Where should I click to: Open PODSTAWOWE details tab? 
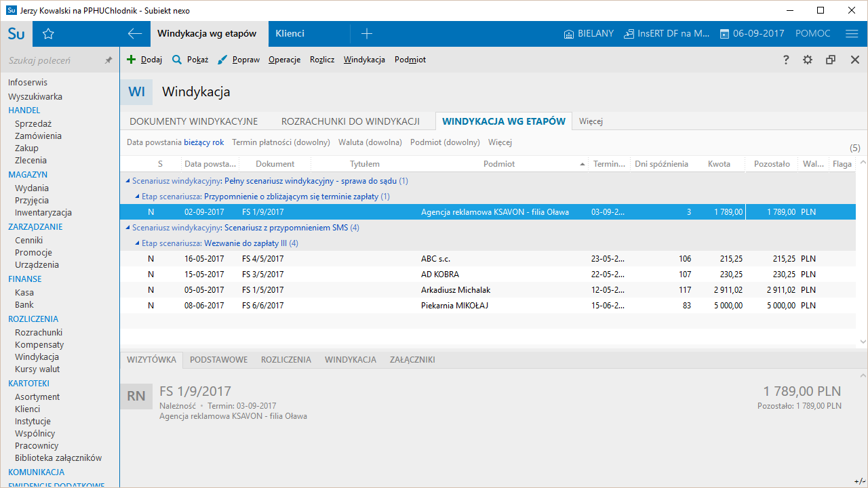(218, 360)
